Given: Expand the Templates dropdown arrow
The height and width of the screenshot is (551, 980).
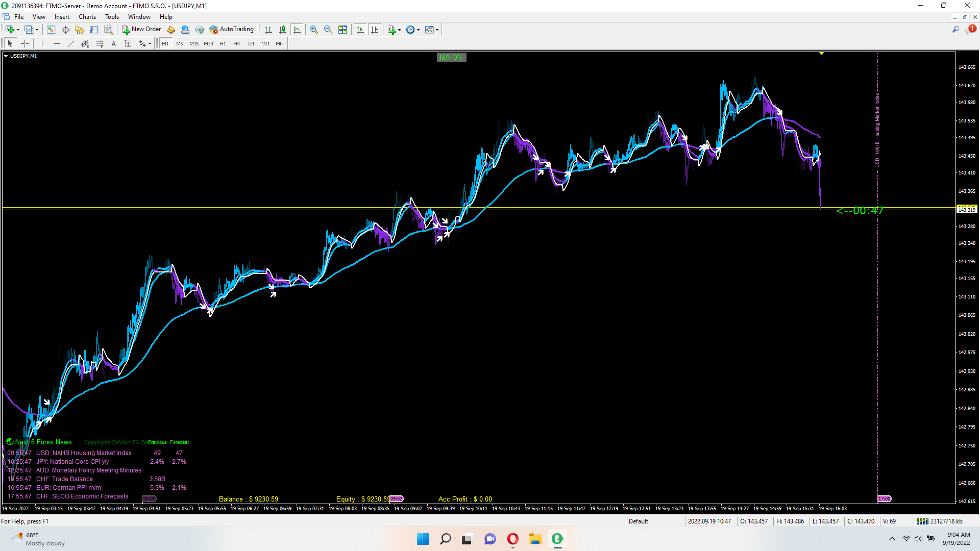Looking at the screenshot, I should coord(437,30).
